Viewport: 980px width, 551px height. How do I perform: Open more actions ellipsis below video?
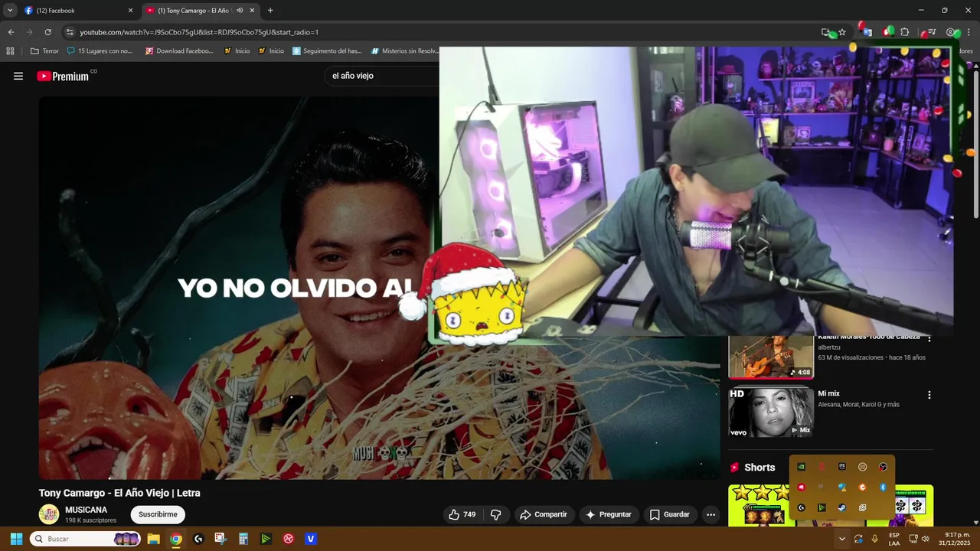click(x=710, y=514)
